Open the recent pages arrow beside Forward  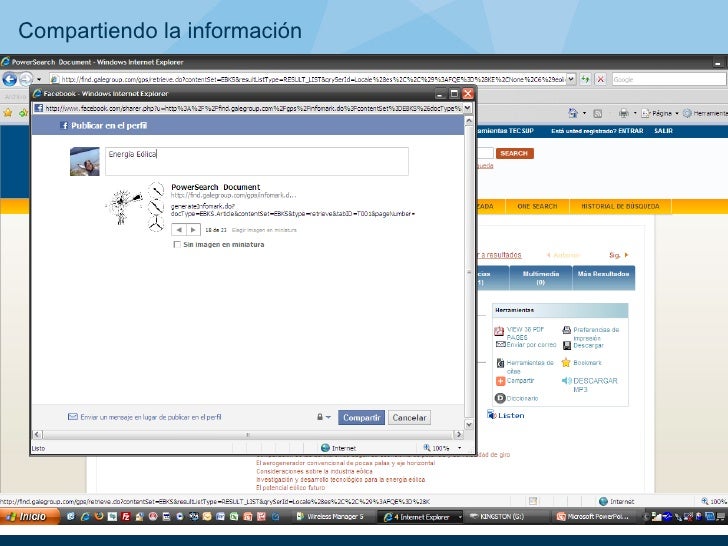click(x=39, y=80)
